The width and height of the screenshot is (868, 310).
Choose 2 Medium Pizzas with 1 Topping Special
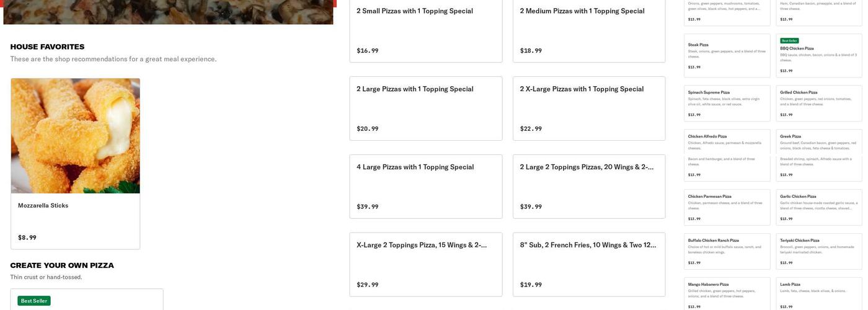pyautogui.click(x=588, y=30)
